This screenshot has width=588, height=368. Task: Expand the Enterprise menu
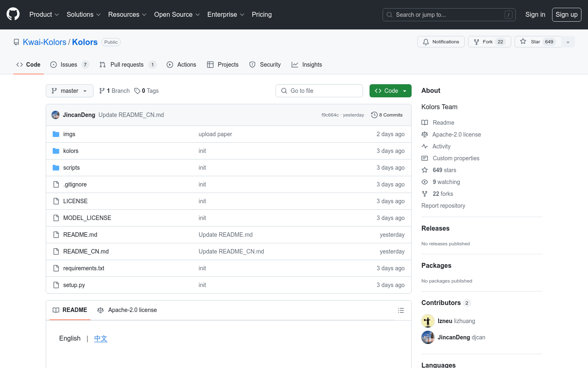[x=226, y=14]
